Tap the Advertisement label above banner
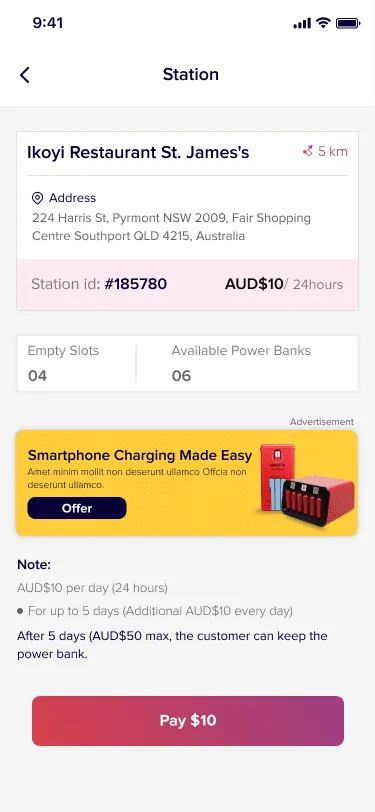Image resolution: width=375 pixels, height=812 pixels. pyautogui.click(x=322, y=422)
